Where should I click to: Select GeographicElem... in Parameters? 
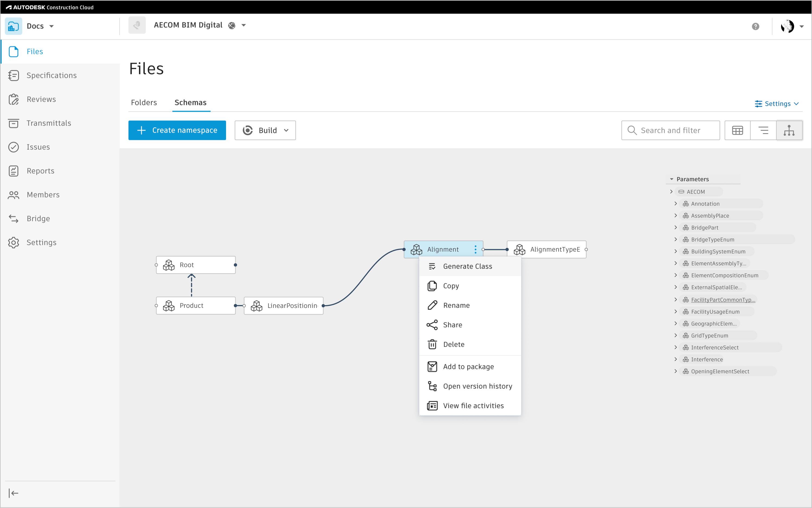tap(710, 324)
